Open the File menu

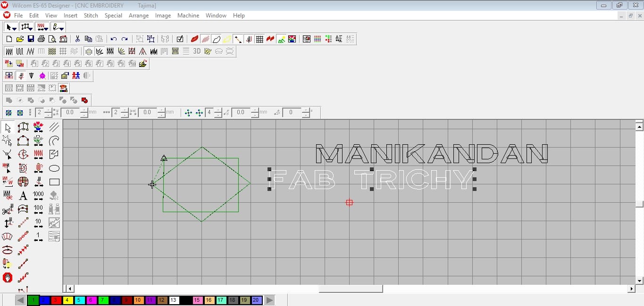tap(18, 16)
